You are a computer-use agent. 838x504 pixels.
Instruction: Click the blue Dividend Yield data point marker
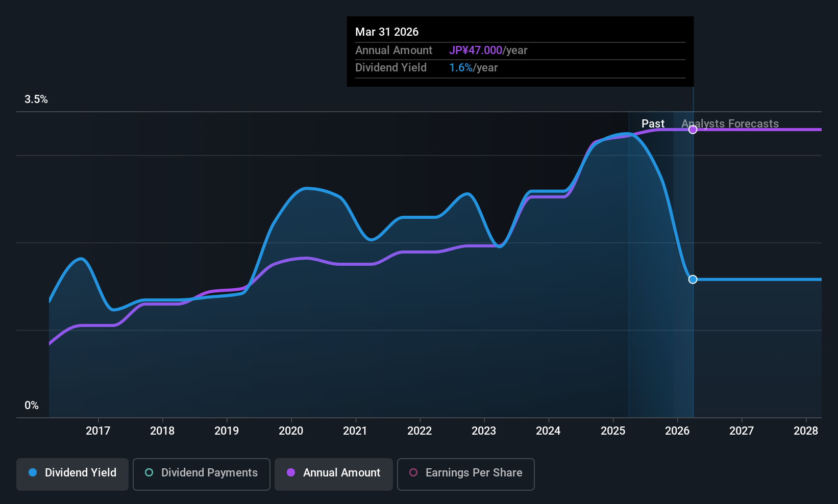[x=693, y=280]
